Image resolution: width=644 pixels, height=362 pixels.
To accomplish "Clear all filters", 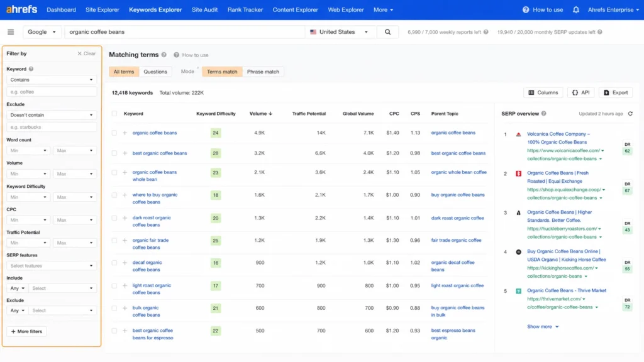I will click(86, 53).
